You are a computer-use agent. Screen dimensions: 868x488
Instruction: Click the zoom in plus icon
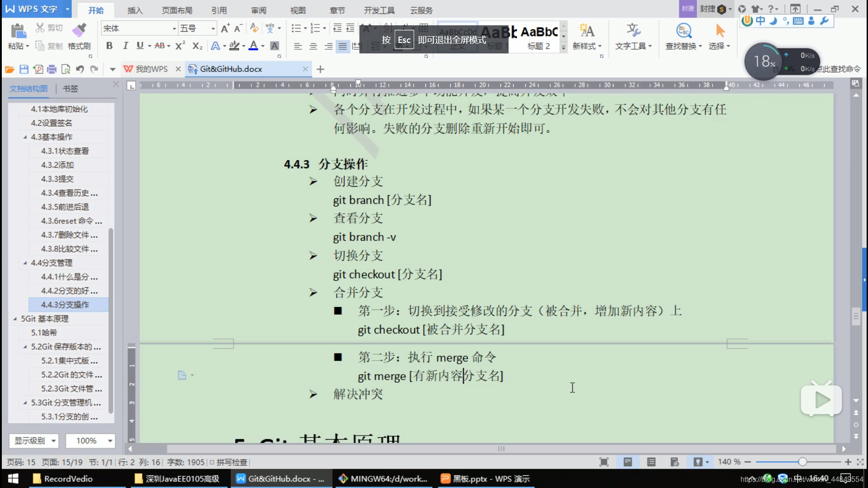pyautogui.click(x=848, y=462)
